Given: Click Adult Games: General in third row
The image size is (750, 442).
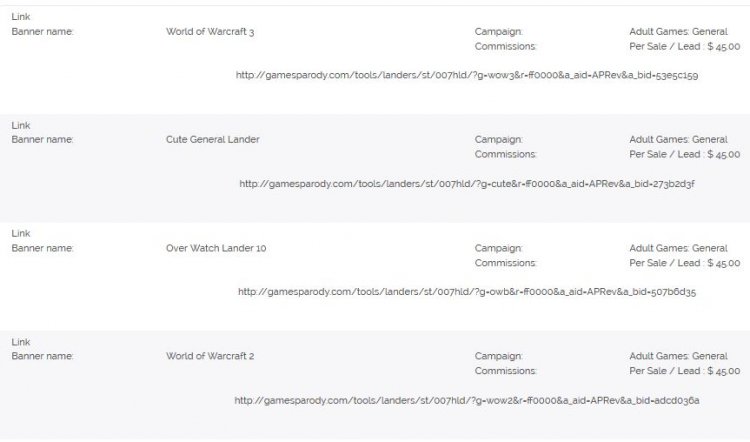Looking at the screenshot, I should point(678,248).
